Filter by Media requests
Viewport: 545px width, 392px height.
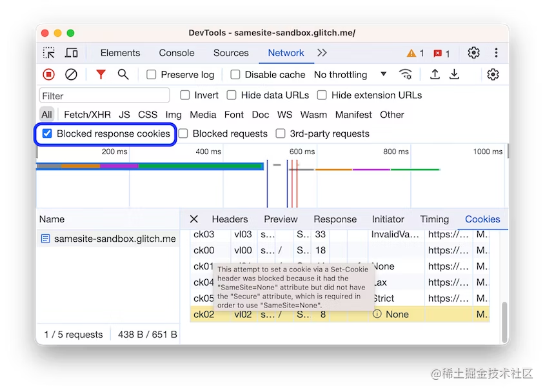pyautogui.click(x=203, y=115)
